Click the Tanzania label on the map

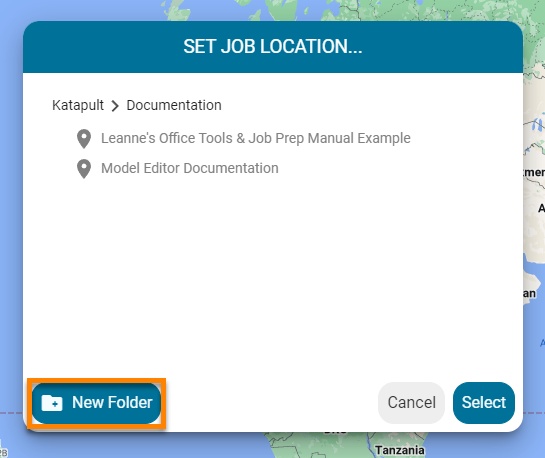(400, 450)
